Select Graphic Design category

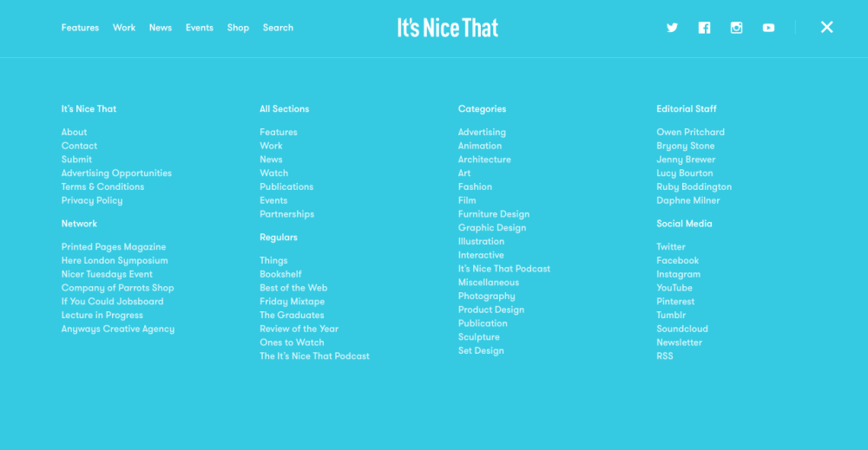point(492,228)
